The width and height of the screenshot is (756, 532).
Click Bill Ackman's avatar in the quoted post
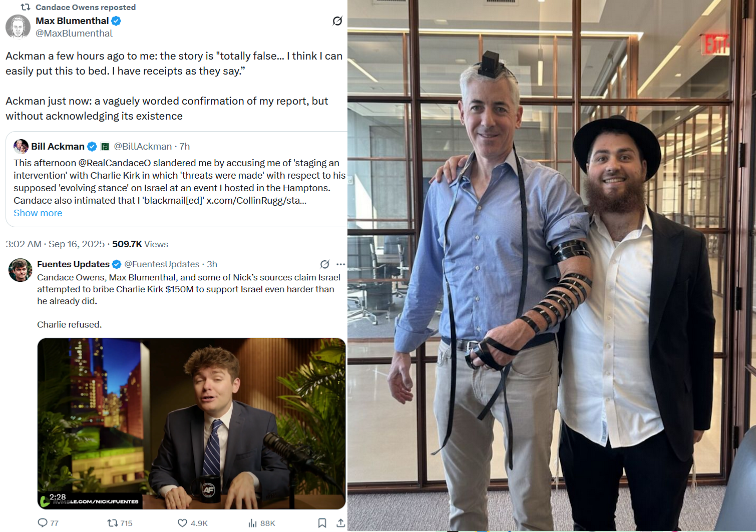pyautogui.click(x=21, y=146)
